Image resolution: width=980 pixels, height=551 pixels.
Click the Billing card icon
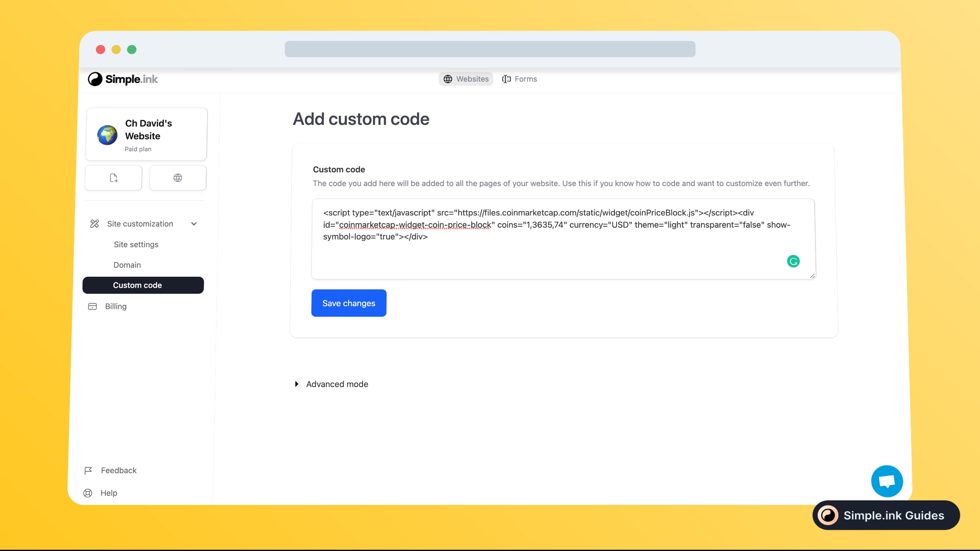click(93, 307)
